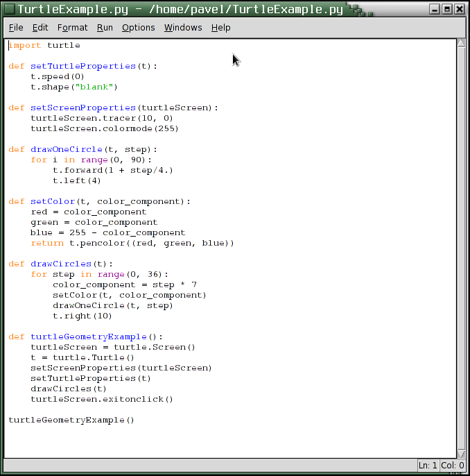Open the File menu

tap(16, 28)
